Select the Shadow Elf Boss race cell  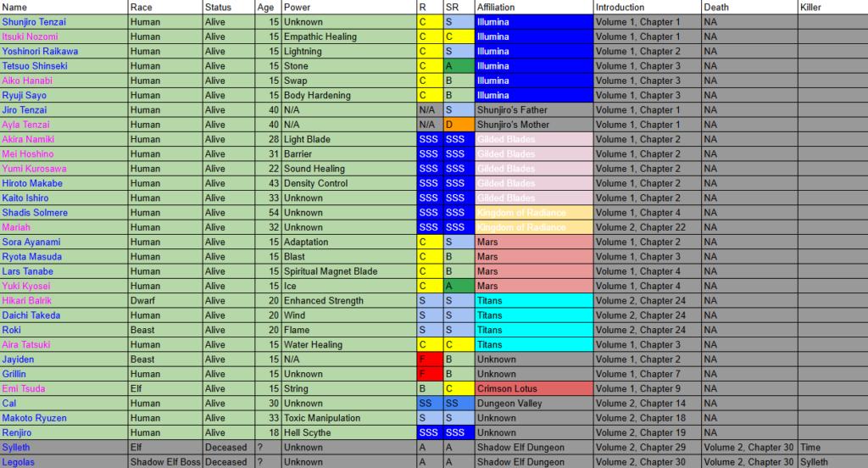(x=164, y=462)
